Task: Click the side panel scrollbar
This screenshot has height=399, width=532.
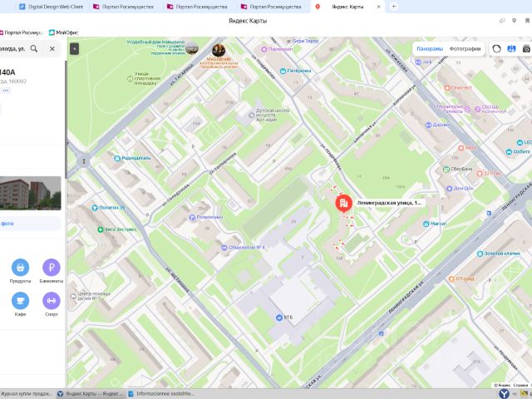Action: (66, 119)
